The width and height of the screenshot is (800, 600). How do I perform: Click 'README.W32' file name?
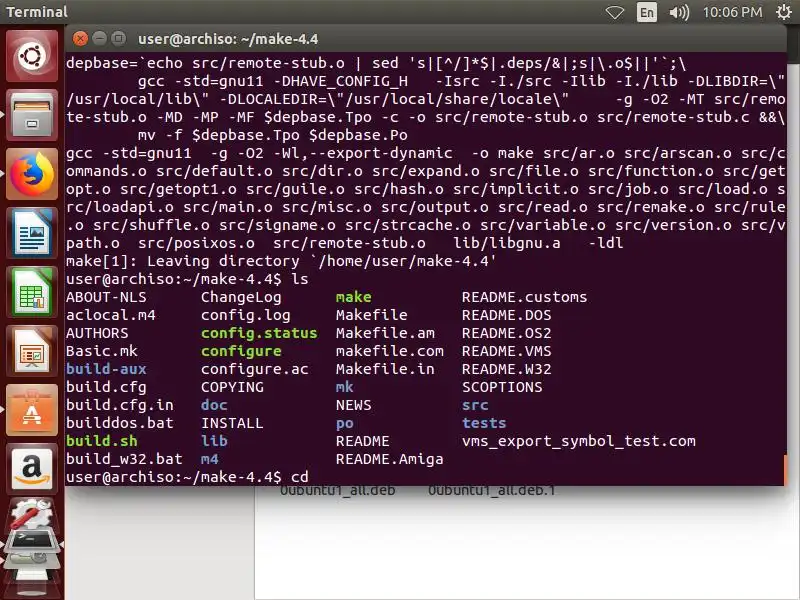(507, 369)
